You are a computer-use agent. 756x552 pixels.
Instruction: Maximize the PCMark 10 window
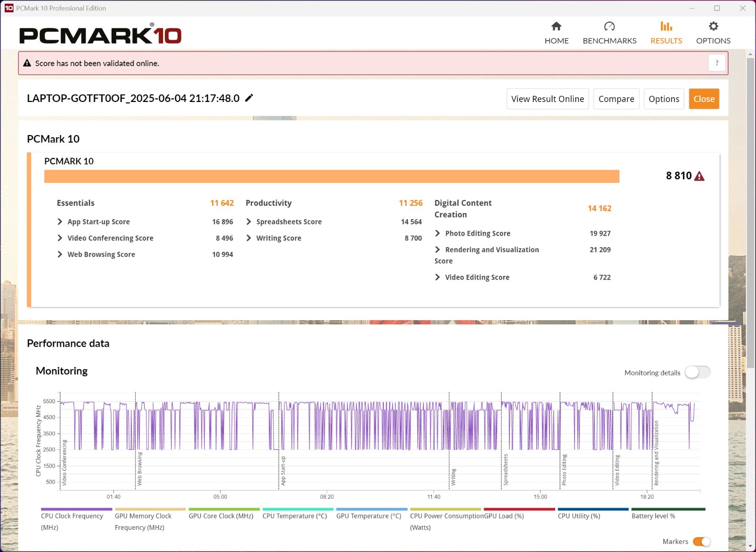[717, 8]
